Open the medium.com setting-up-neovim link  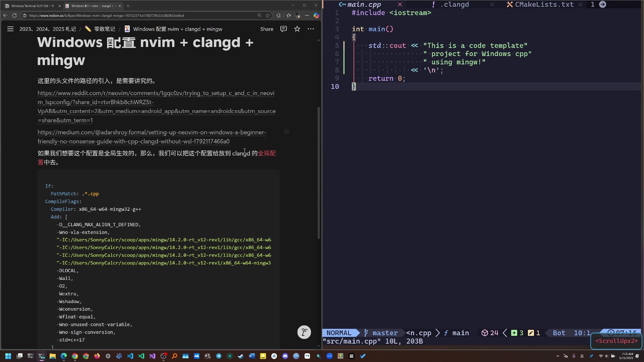tap(152, 137)
